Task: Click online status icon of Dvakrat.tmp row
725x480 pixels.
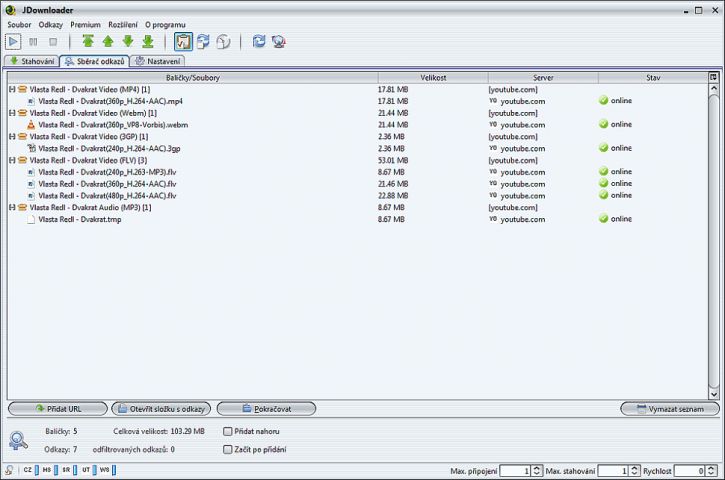Action: click(x=603, y=219)
